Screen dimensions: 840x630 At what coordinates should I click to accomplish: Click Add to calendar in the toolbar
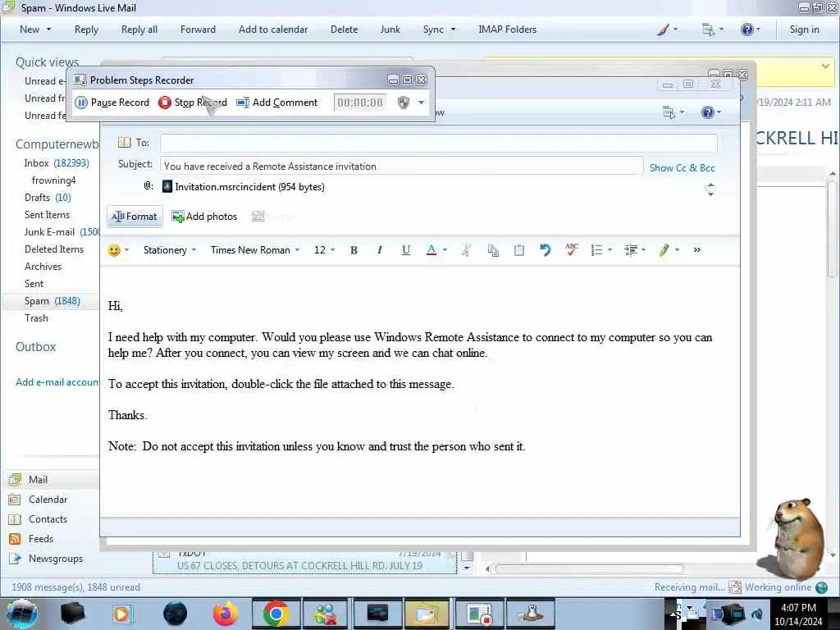(x=273, y=30)
